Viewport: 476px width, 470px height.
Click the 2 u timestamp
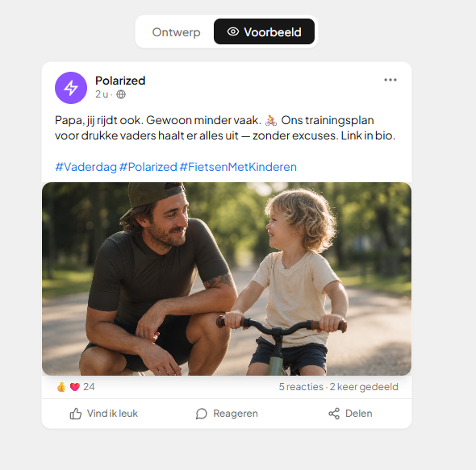tap(102, 94)
